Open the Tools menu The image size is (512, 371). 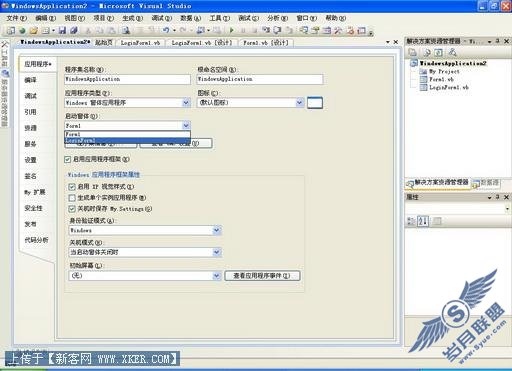click(x=219, y=18)
